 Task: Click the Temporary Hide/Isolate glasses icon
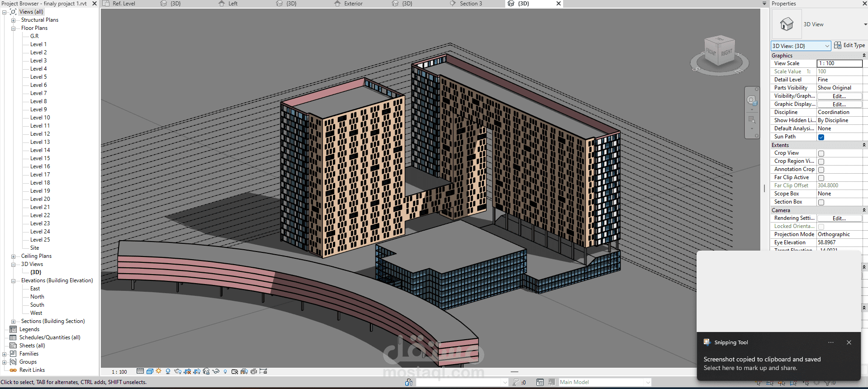(216, 371)
